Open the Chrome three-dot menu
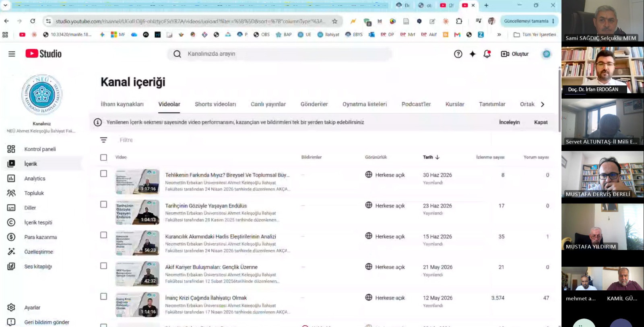This screenshot has width=644, height=327. (553, 21)
